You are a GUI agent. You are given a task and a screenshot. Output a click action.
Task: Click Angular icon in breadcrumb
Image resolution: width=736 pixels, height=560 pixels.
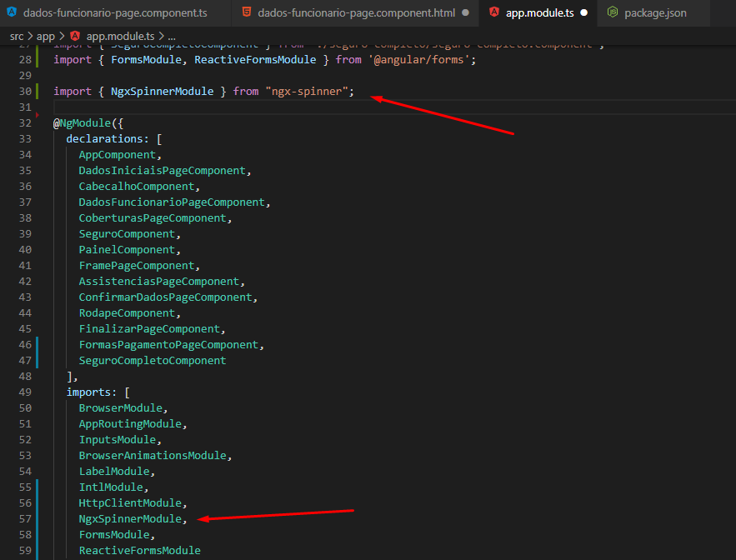pos(75,36)
